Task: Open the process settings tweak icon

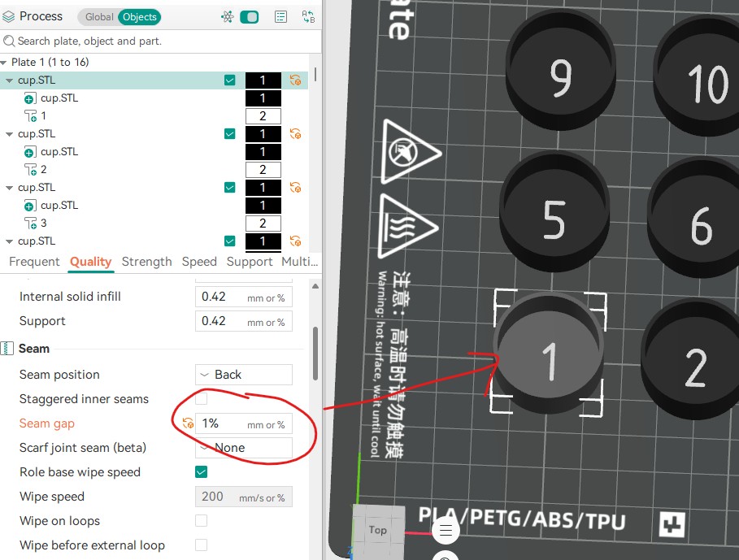Action: (x=227, y=17)
